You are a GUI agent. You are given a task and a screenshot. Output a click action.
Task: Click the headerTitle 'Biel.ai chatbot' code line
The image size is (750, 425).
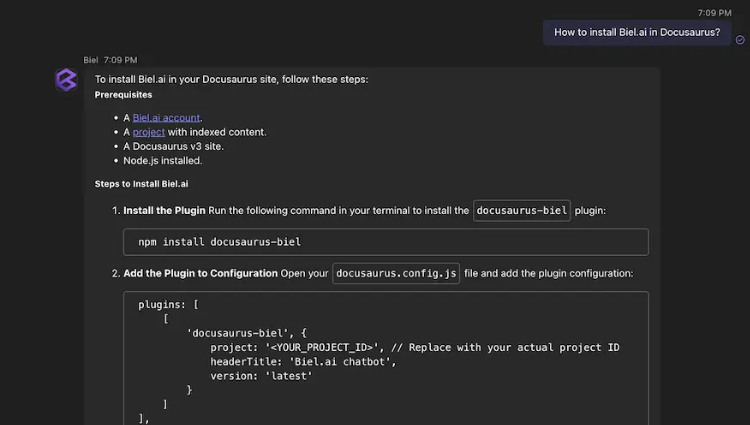click(303, 362)
